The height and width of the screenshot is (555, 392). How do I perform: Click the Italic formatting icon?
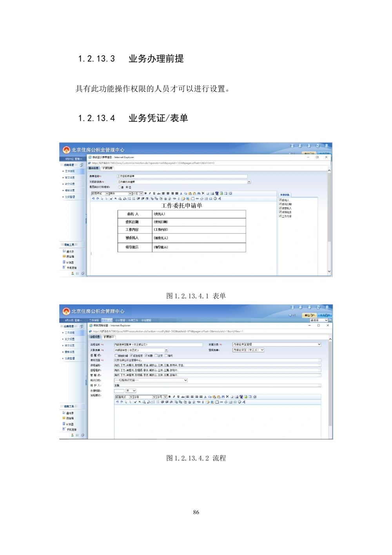(149, 193)
